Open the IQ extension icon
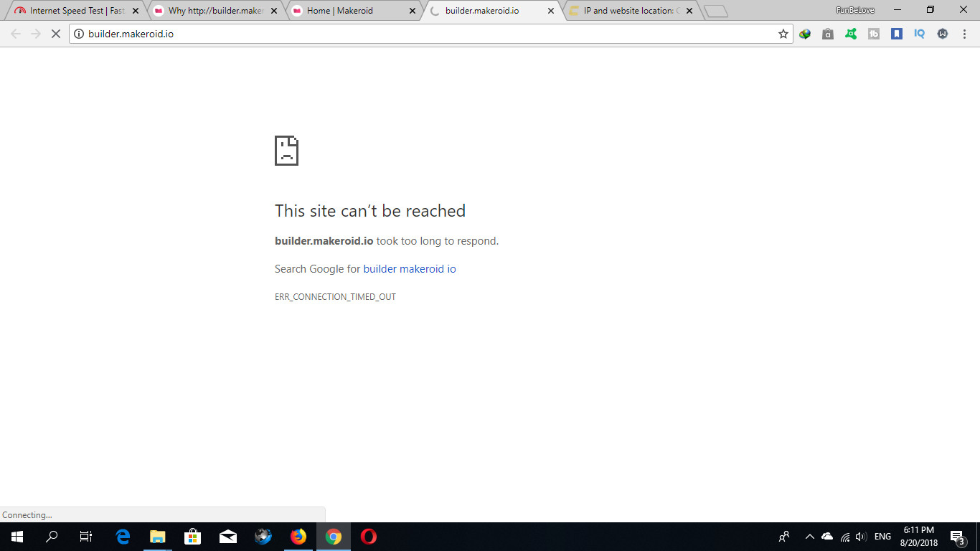The image size is (980, 551). 920,34
